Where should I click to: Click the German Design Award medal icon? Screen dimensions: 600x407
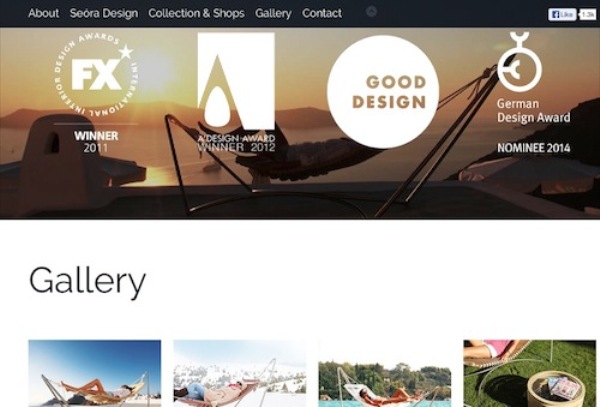tap(518, 62)
